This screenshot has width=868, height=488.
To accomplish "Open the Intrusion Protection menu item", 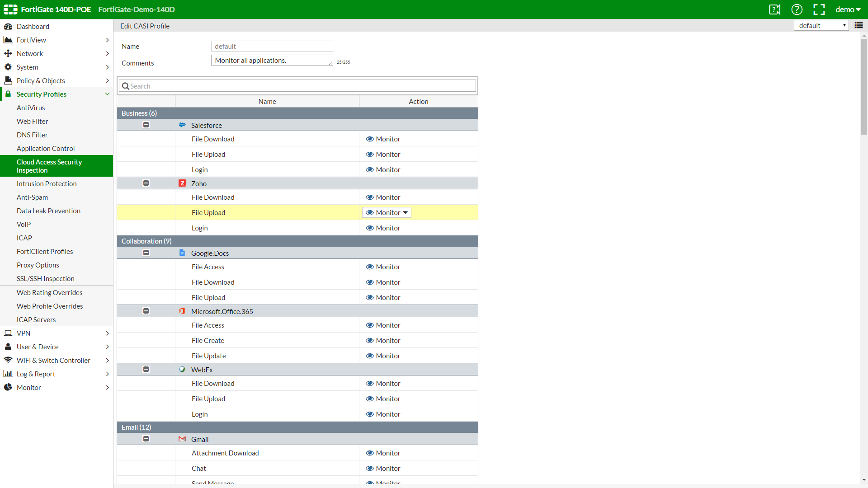I will 47,184.
